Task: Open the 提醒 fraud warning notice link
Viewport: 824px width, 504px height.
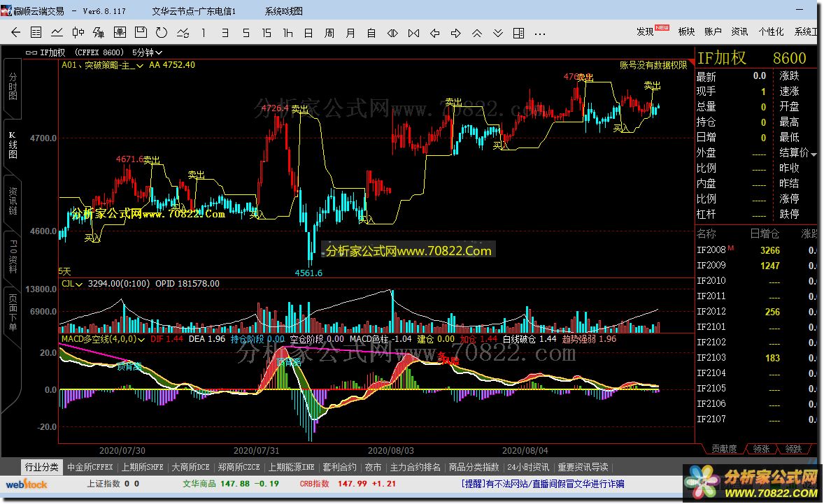Action: pyautogui.click(x=543, y=484)
